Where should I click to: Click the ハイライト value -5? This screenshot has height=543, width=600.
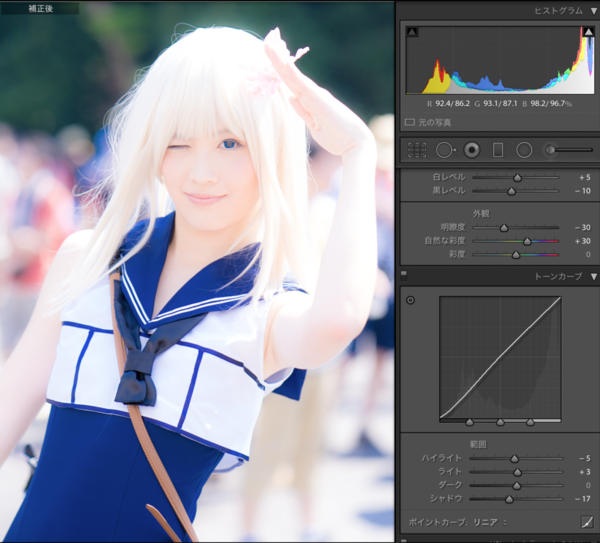pyautogui.click(x=585, y=458)
